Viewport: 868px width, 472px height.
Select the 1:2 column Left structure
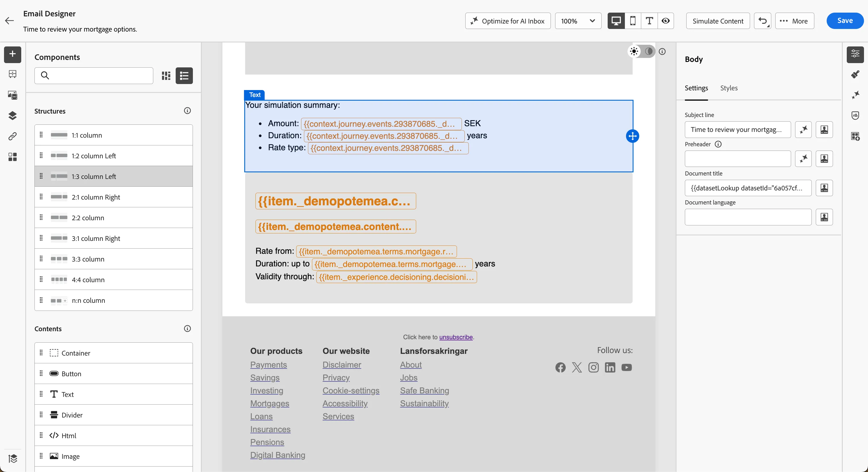pyautogui.click(x=114, y=155)
